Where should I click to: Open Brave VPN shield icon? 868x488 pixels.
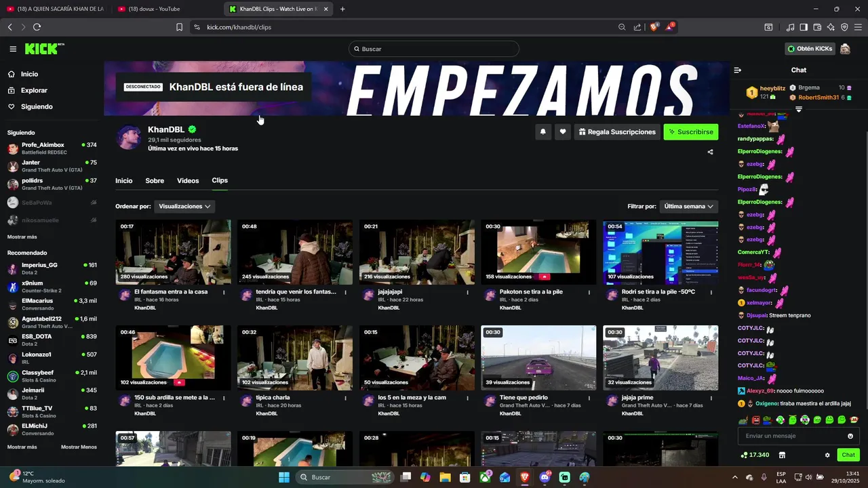(844, 27)
